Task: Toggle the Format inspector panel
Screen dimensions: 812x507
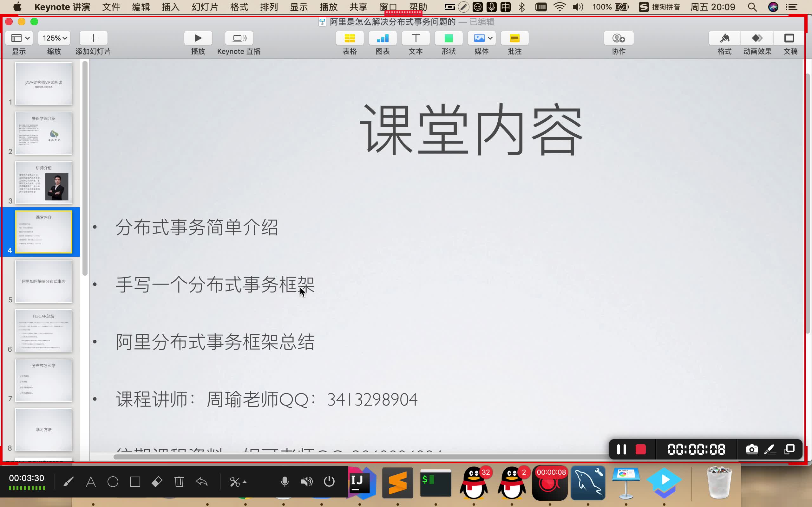Action: pos(724,38)
